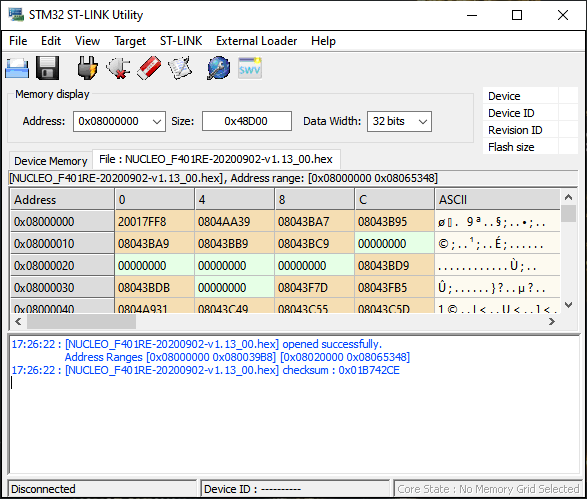Click the memory grid scroll up arrow
587x499 pixels.
[x=568, y=197]
